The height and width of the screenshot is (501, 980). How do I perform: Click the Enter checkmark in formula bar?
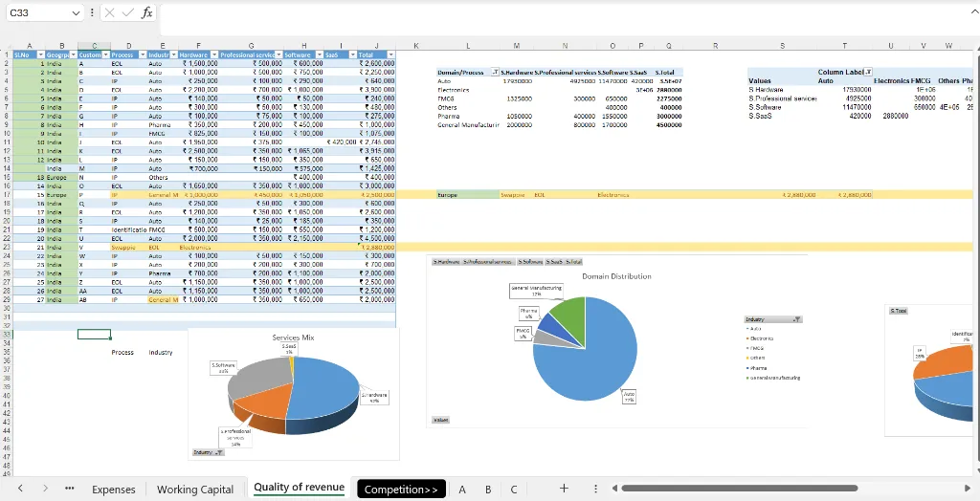click(127, 13)
